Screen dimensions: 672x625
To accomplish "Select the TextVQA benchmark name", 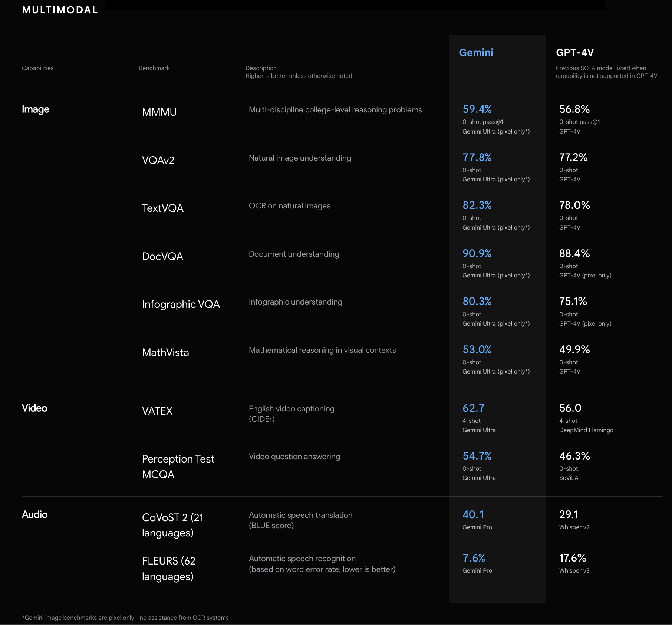I will 162,208.
